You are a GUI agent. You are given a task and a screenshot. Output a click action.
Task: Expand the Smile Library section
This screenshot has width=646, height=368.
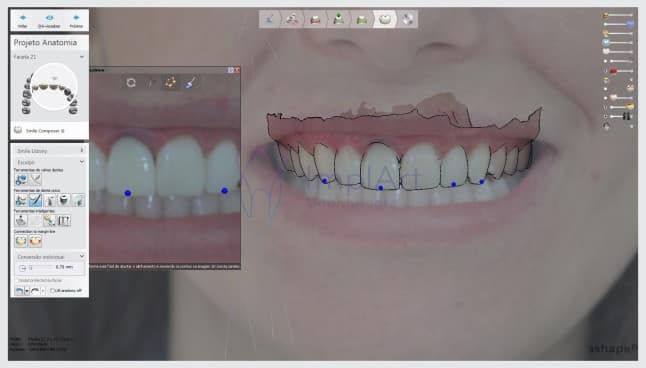[x=49, y=151]
